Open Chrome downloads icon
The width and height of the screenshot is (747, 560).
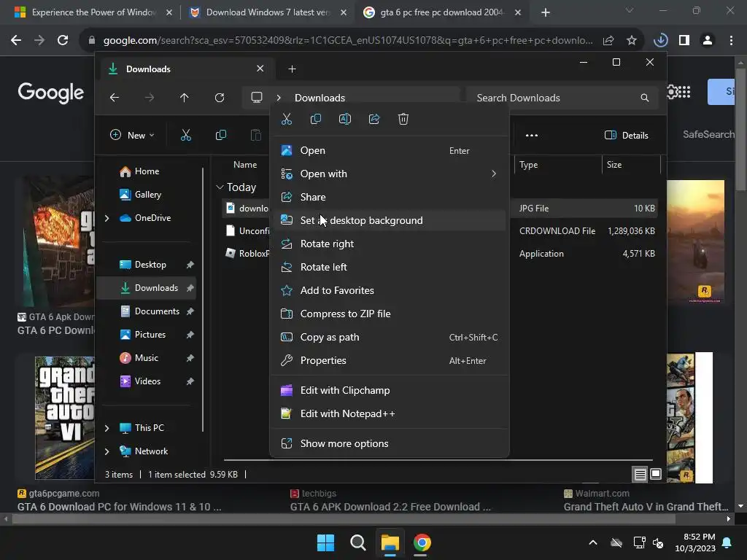click(661, 41)
